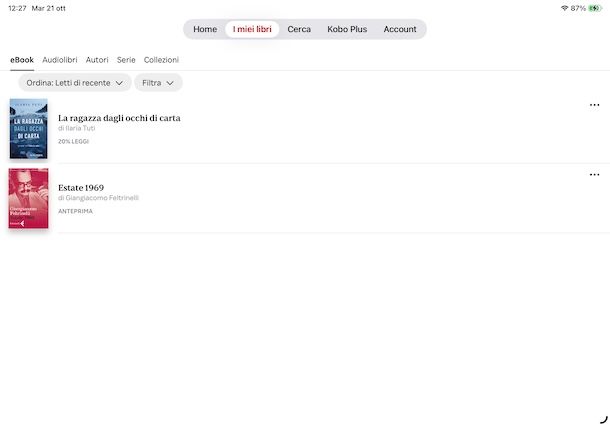Open the Filtra dropdown
Image resolution: width=610 pixels, height=426 pixels.
click(x=158, y=83)
